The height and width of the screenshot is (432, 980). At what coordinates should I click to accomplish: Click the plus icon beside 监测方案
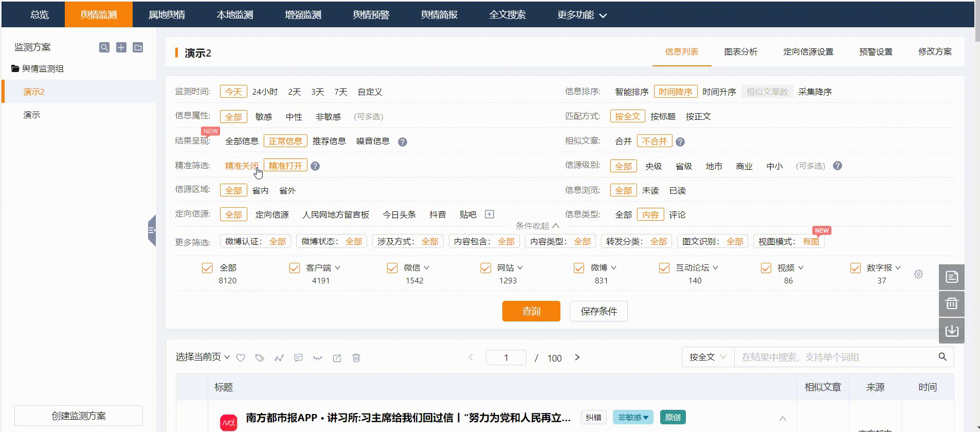click(x=121, y=47)
